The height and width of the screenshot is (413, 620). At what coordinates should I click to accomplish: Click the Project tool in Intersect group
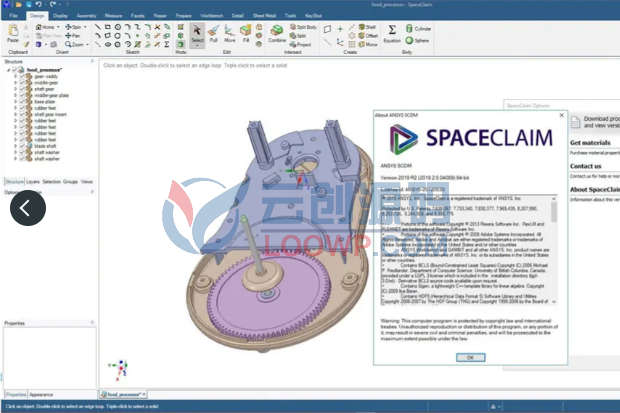pos(301,44)
